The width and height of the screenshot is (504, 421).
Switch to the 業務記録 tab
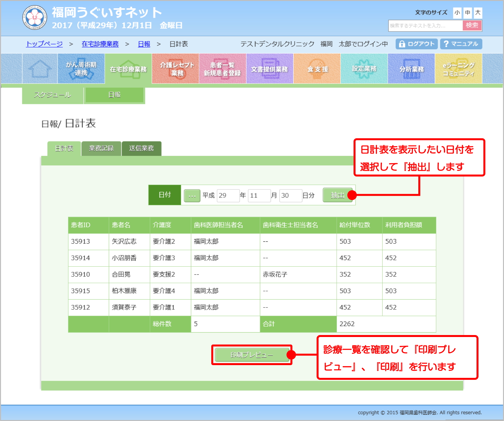coord(101,148)
